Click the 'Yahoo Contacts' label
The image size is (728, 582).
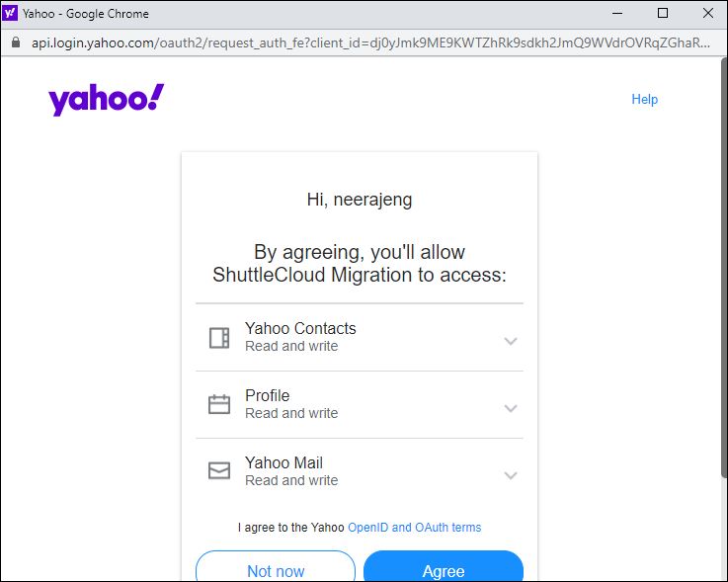coord(300,328)
